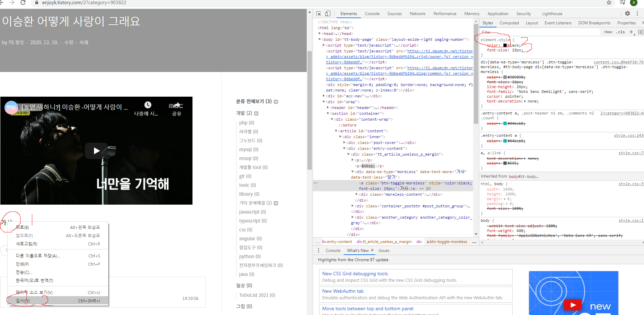Open the style.css:143 source link

coord(629,136)
